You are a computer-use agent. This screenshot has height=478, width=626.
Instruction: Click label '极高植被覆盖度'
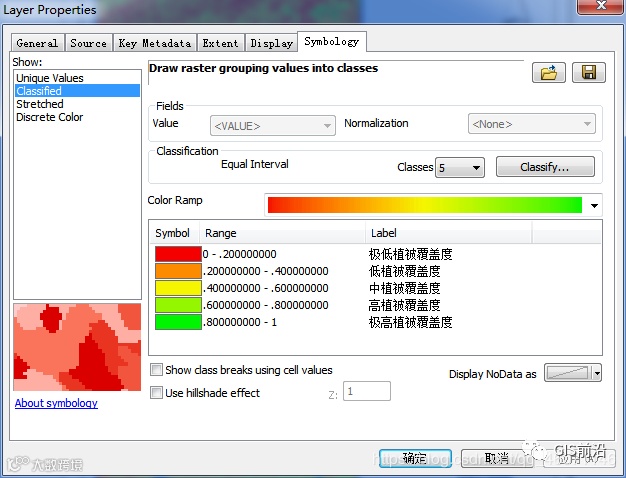click(410, 322)
